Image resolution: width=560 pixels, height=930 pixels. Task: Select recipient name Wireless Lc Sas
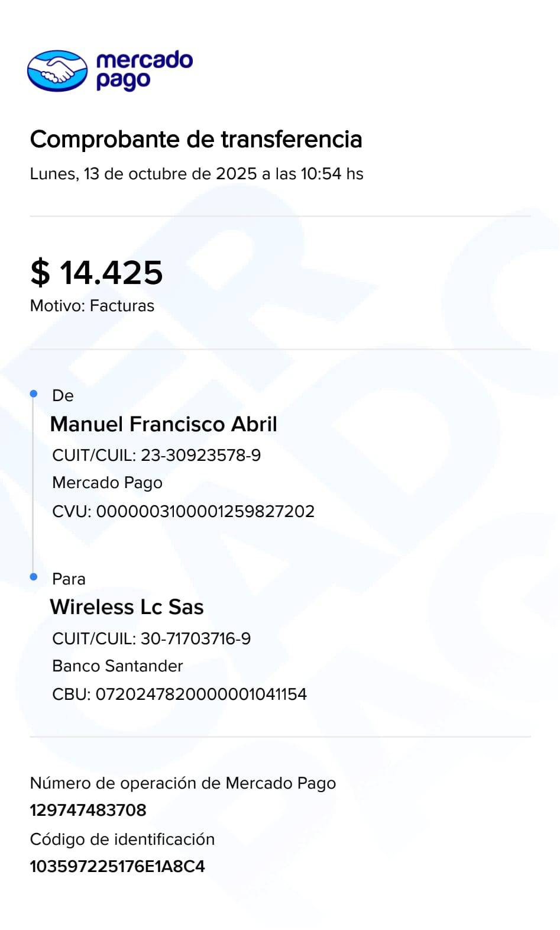pos(127,607)
